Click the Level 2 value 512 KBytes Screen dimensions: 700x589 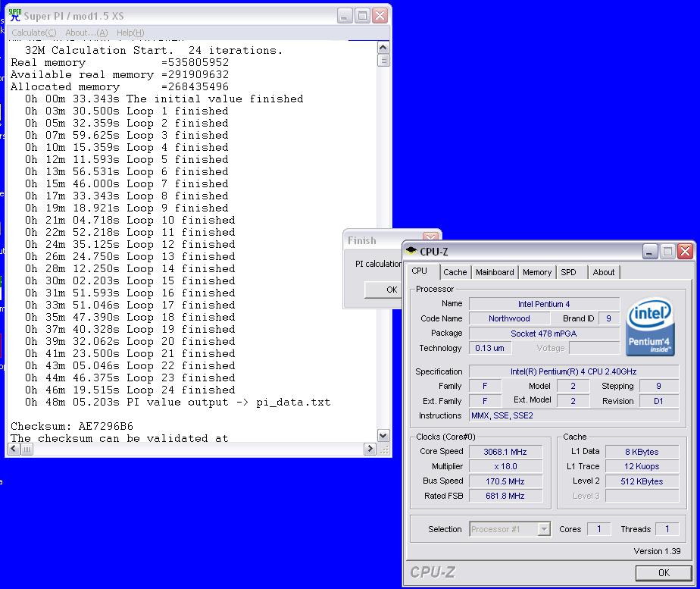coord(642,481)
